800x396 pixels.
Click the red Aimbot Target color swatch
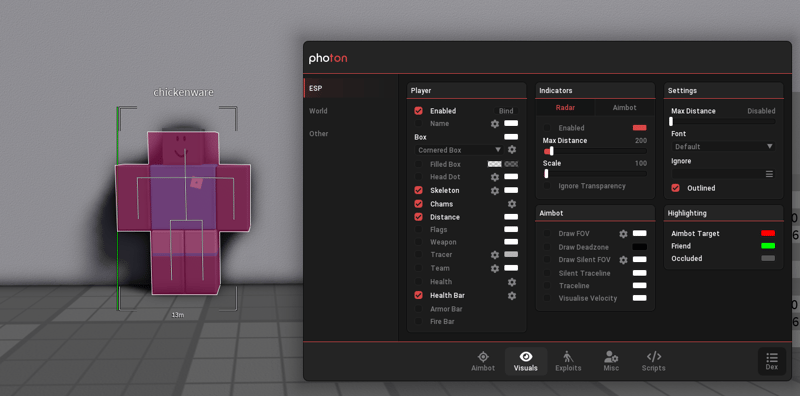(768, 233)
